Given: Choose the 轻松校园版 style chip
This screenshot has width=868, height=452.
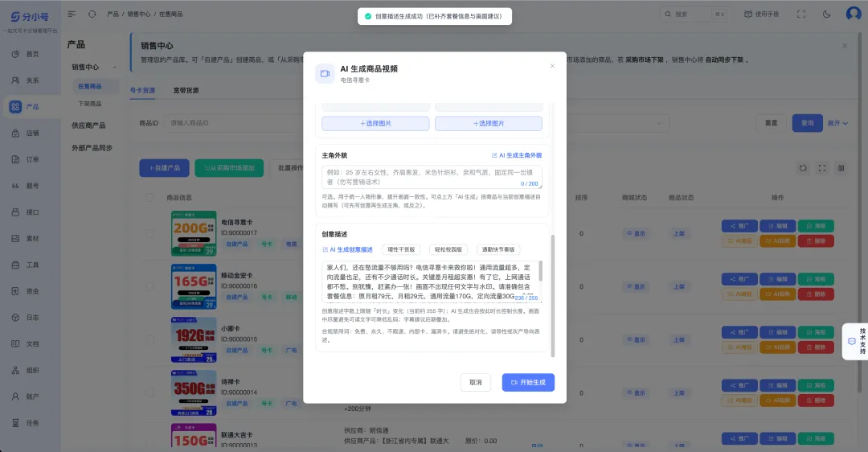Looking at the screenshot, I should [x=448, y=250].
